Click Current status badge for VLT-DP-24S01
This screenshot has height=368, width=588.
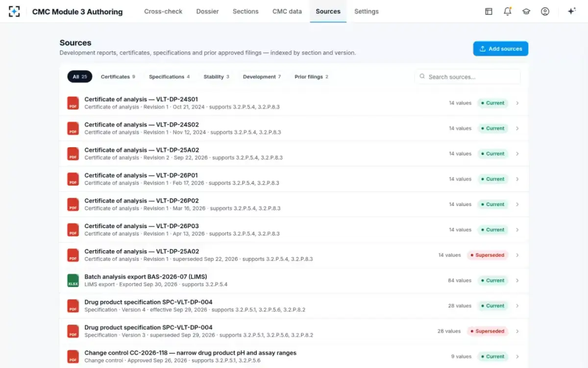pos(493,103)
